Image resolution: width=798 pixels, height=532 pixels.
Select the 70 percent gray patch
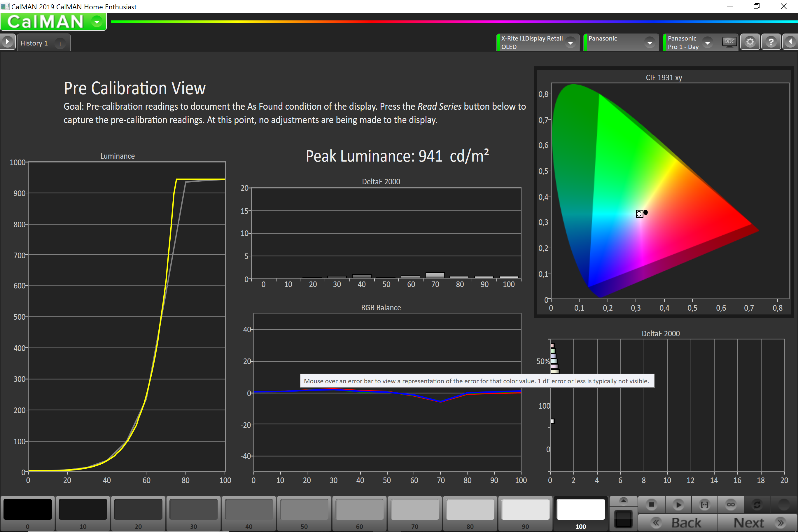(x=415, y=513)
